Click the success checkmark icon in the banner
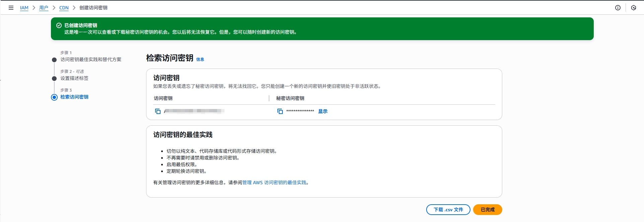The height and width of the screenshot is (222, 644). click(59, 25)
